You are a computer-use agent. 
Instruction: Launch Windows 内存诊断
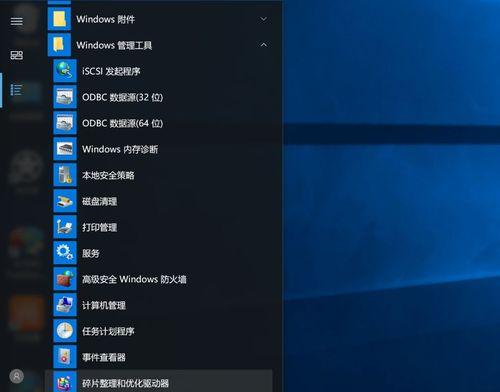click(120, 149)
